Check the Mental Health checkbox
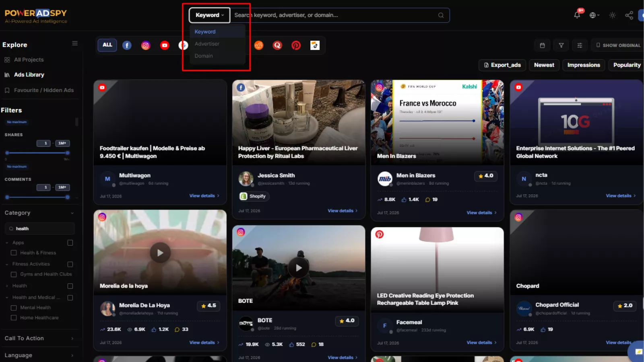The image size is (644, 362). coord(14,308)
